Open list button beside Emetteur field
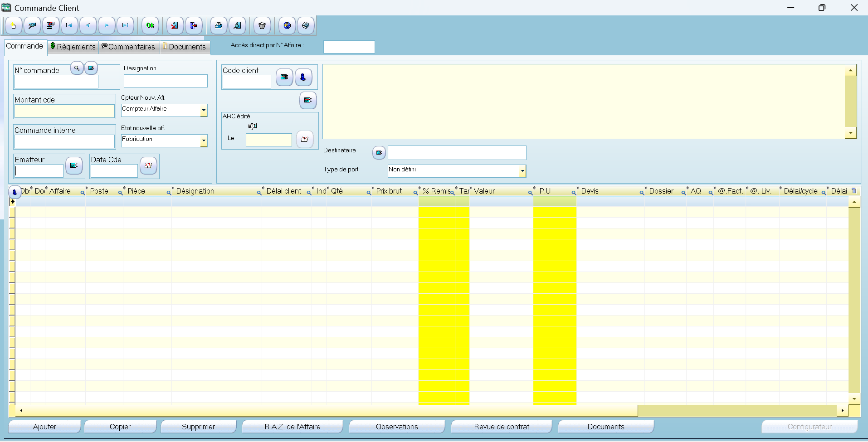 [74, 166]
